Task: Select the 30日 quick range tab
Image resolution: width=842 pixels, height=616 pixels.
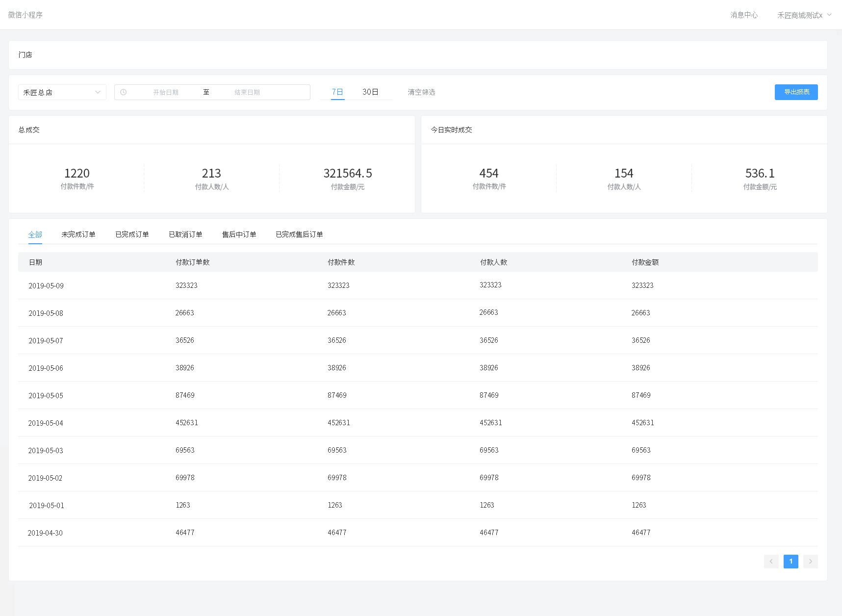Action: click(370, 92)
